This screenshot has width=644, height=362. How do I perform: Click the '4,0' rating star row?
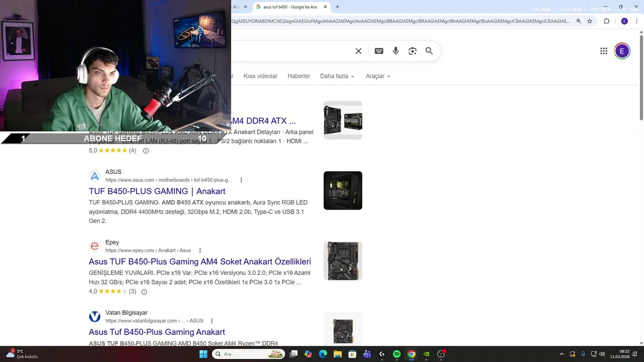(113, 291)
